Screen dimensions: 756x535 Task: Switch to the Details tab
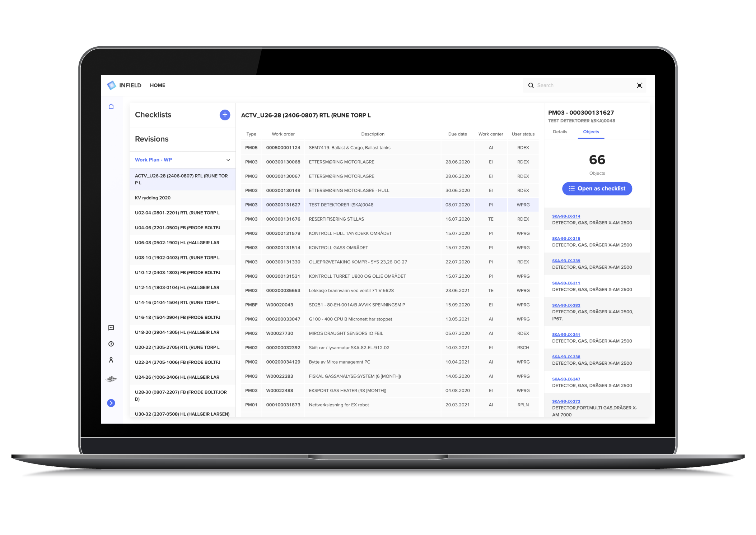point(560,132)
